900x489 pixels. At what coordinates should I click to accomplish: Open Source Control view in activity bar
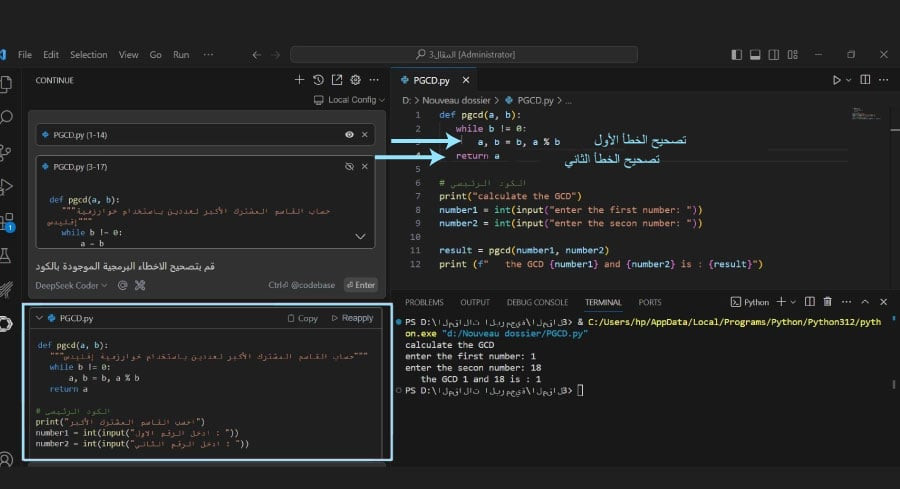point(6,152)
